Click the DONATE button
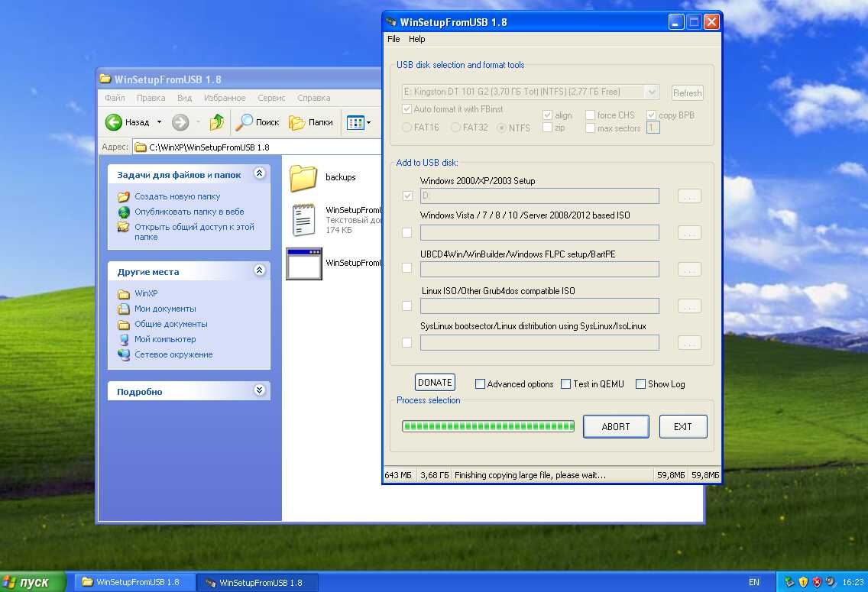Image resolution: width=868 pixels, height=592 pixels. 435,383
